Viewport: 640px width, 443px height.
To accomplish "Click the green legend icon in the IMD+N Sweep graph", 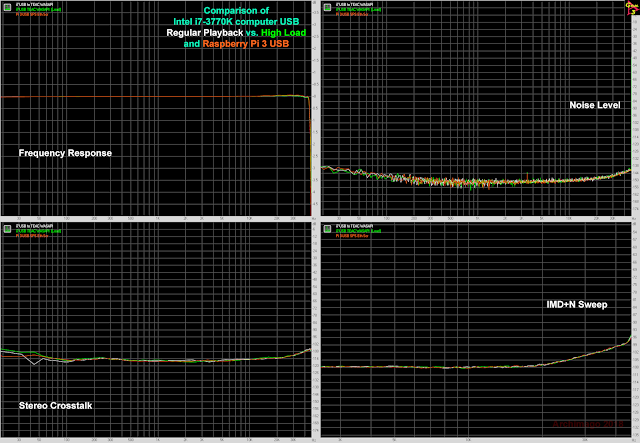I will click(x=327, y=229).
